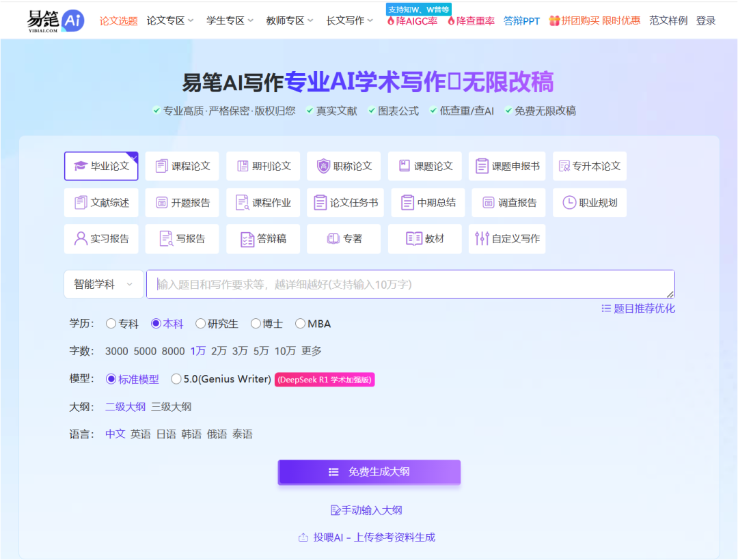The image size is (738, 560).
Task: Open the 智能学科 dropdown
Action: point(102,283)
